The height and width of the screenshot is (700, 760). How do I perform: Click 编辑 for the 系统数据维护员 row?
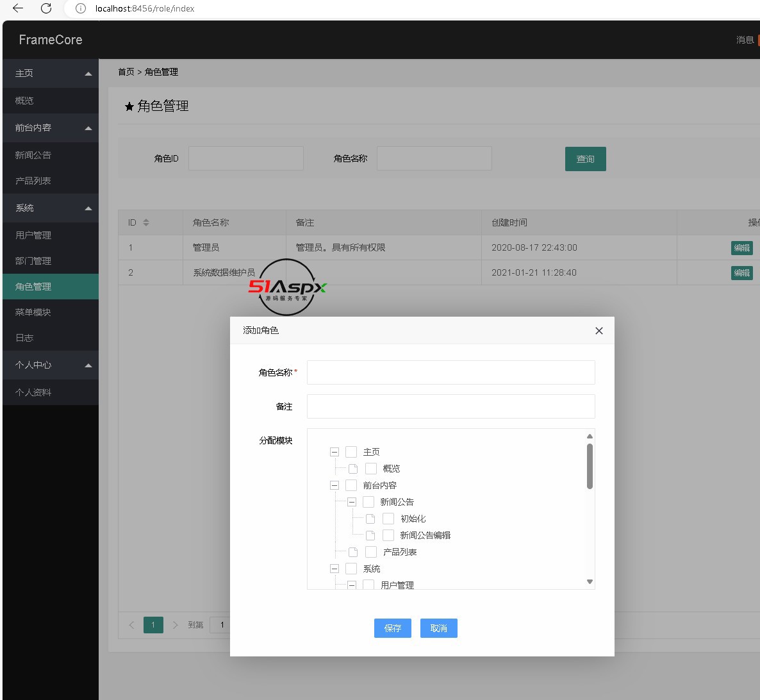[741, 273]
